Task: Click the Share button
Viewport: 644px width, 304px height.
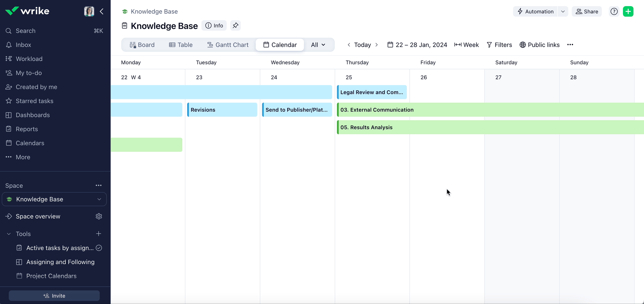Action: coord(587,11)
